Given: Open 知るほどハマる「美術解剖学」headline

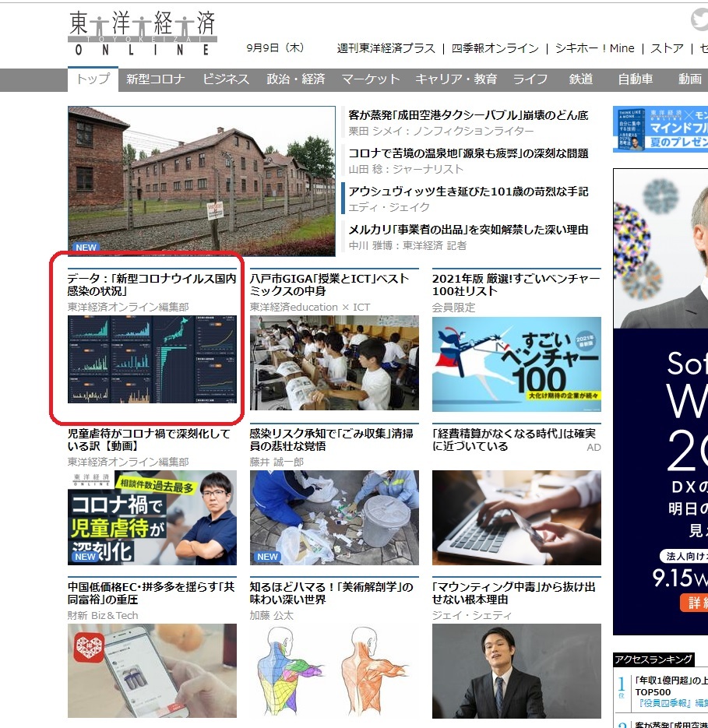Looking at the screenshot, I should coord(332,593).
